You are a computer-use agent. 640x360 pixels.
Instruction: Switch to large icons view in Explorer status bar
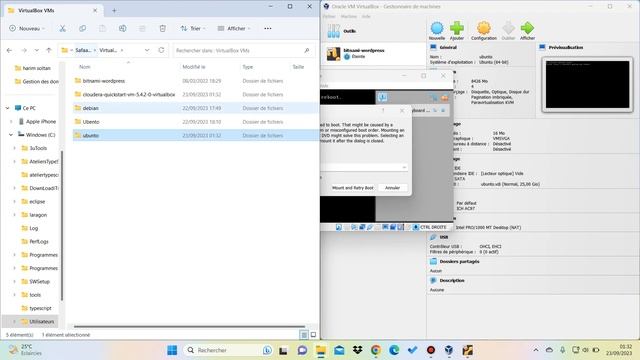tap(313, 335)
